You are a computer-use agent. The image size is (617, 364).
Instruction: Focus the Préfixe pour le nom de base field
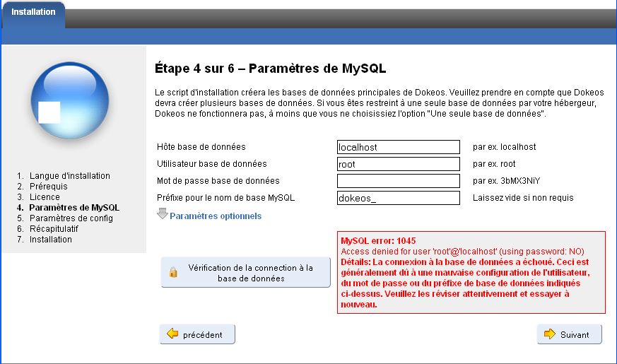pos(398,198)
